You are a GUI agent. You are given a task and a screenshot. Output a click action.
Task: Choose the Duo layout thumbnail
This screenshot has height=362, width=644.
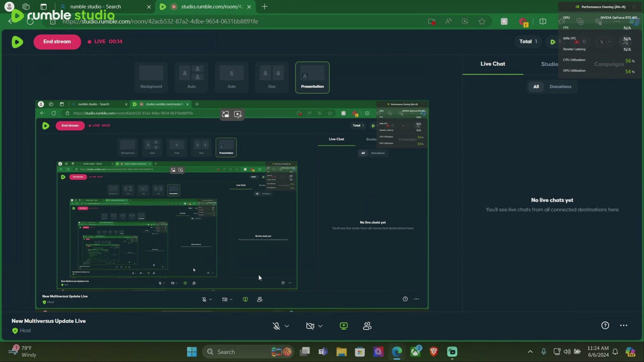272,77
